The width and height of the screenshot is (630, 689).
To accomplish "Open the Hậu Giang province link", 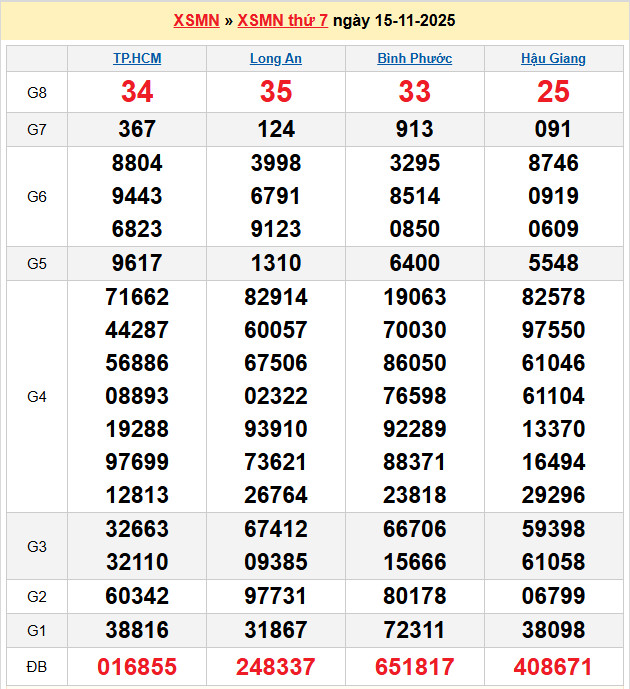I will (x=553, y=58).
